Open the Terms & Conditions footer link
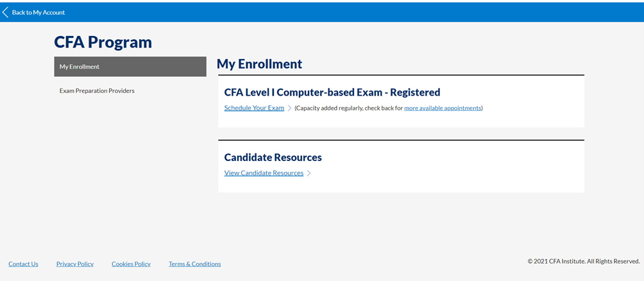The image size is (644, 281). coord(194,264)
